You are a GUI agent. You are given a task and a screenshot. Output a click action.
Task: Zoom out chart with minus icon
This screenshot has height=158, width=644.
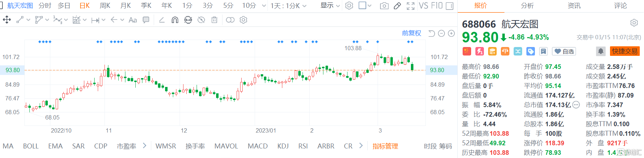click(x=441, y=33)
